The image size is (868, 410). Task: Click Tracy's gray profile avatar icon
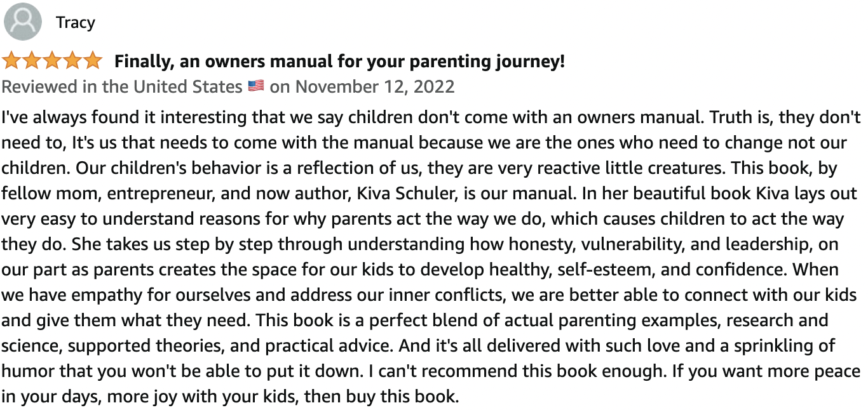click(x=23, y=22)
